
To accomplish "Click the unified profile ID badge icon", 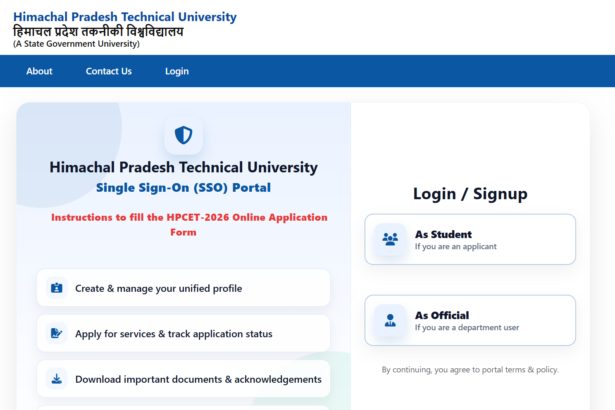I will [x=56, y=288].
